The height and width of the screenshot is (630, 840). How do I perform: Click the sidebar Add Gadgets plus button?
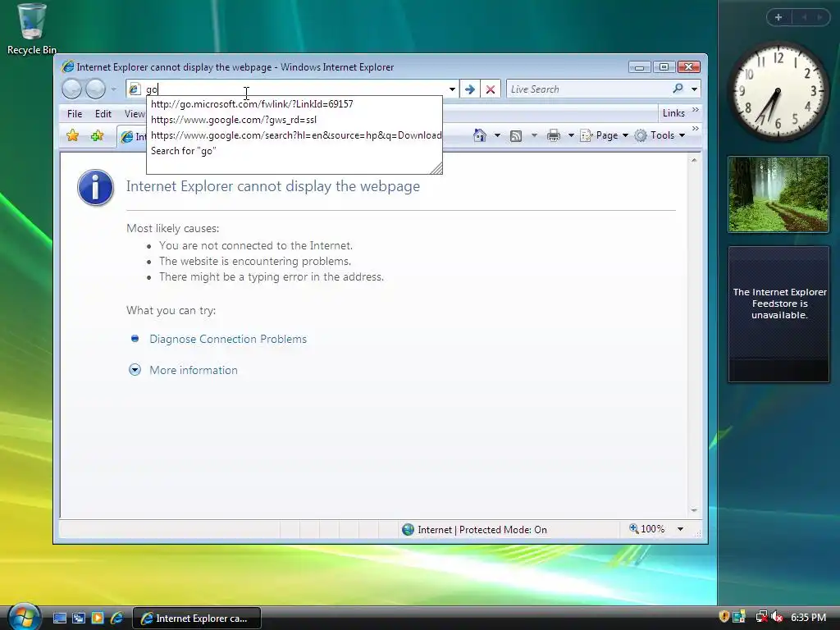778,17
